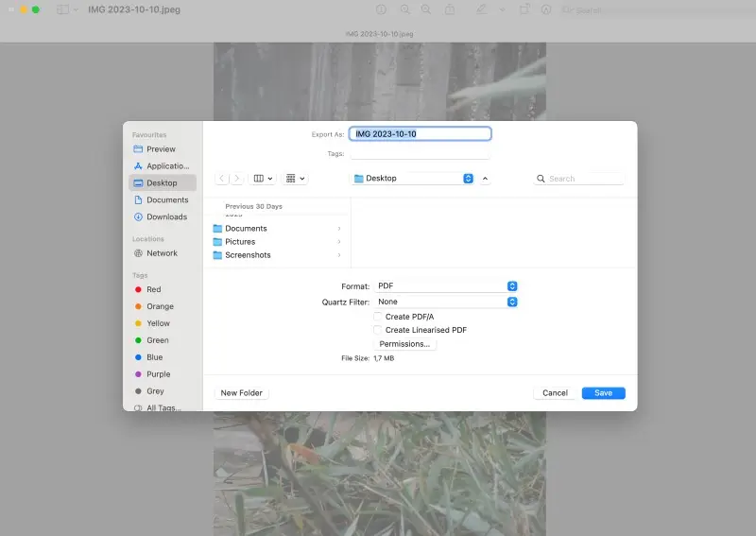Select Downloads in the sidebar
Image resolution: width=756 pixels, height=536 pixels.
point(163,217)
